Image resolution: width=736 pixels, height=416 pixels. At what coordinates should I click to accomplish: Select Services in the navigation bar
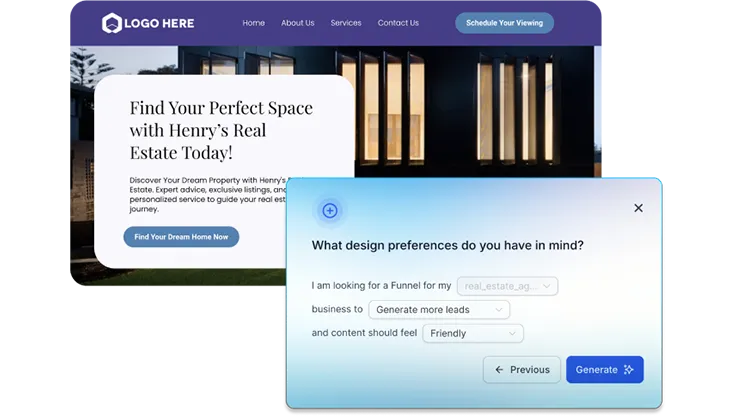tap(346, 23)
